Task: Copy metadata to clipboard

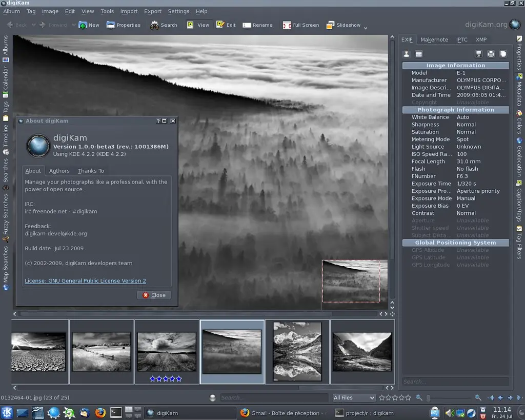Action: (x=503, y=54)
